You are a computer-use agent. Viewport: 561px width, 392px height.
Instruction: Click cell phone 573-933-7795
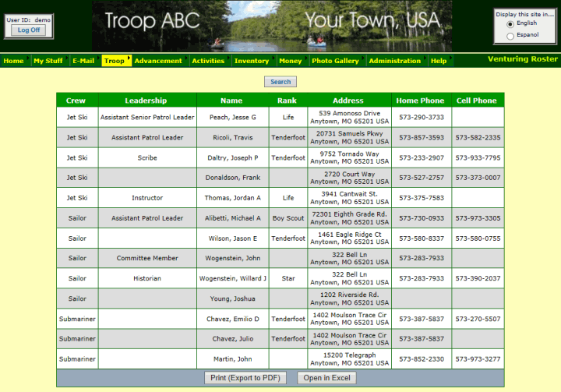click(478, 157)
